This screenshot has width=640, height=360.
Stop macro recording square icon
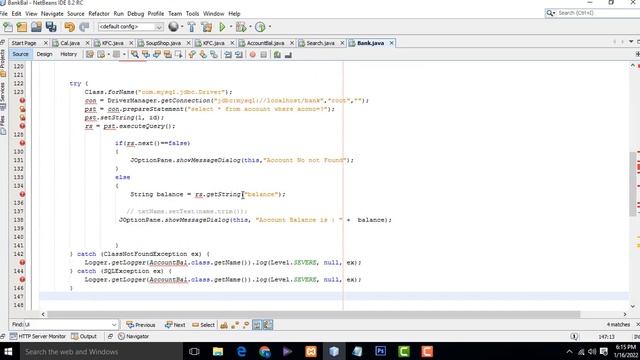pos(264,54)
